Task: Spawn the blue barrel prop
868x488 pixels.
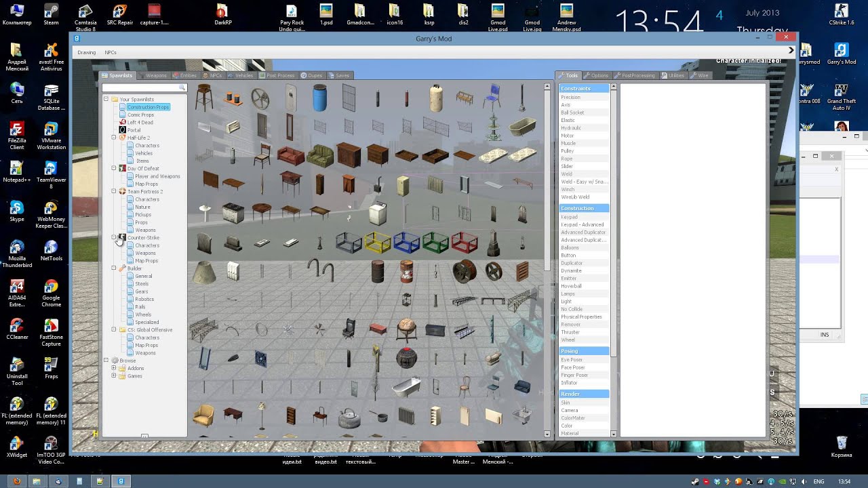Action: click(319, 99)
